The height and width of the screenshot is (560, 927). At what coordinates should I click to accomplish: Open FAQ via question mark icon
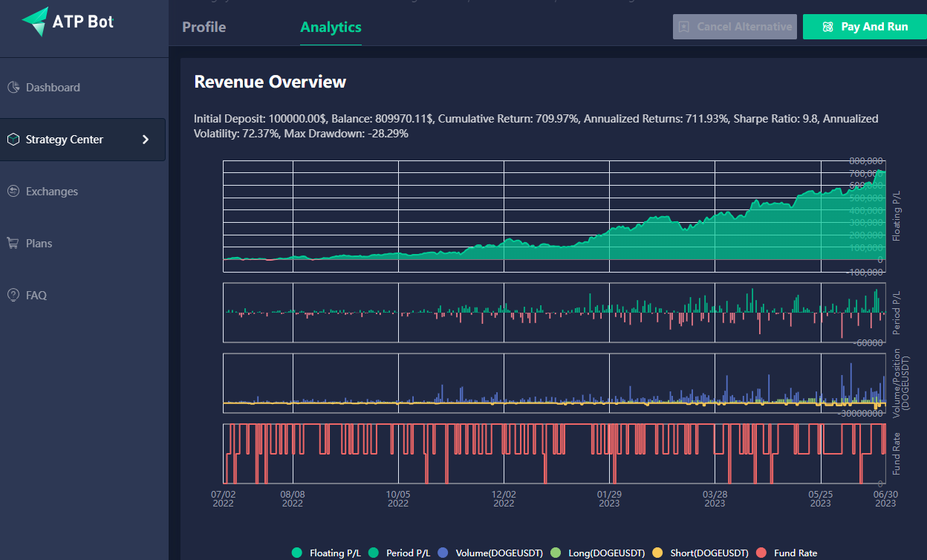[x=13, y=296]
